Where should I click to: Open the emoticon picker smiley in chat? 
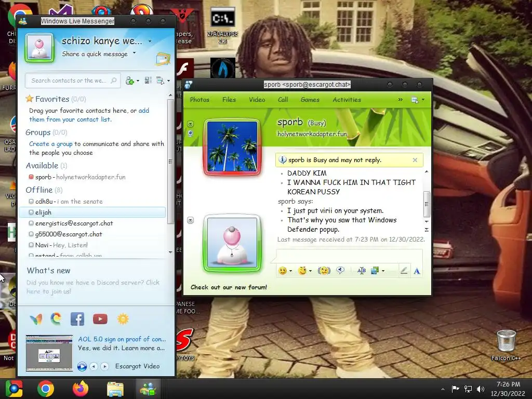[282, 270]
